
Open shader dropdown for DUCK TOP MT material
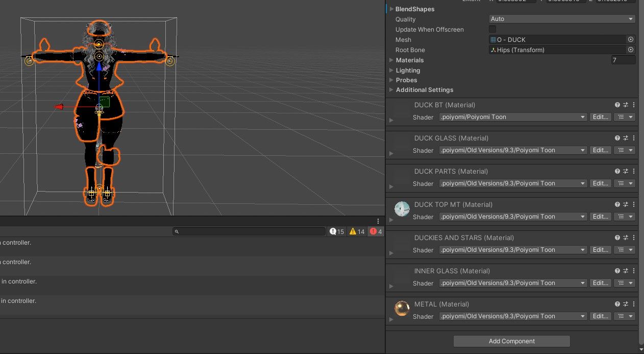pyautogui.click(x=513, y=217)
